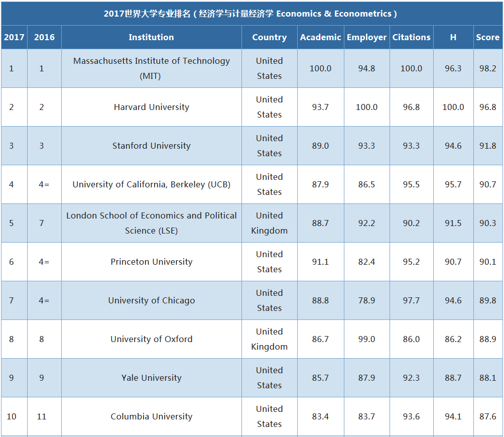Click Harvard's Academic value 93.7
504x437 pixels.
tap(320, 107)
